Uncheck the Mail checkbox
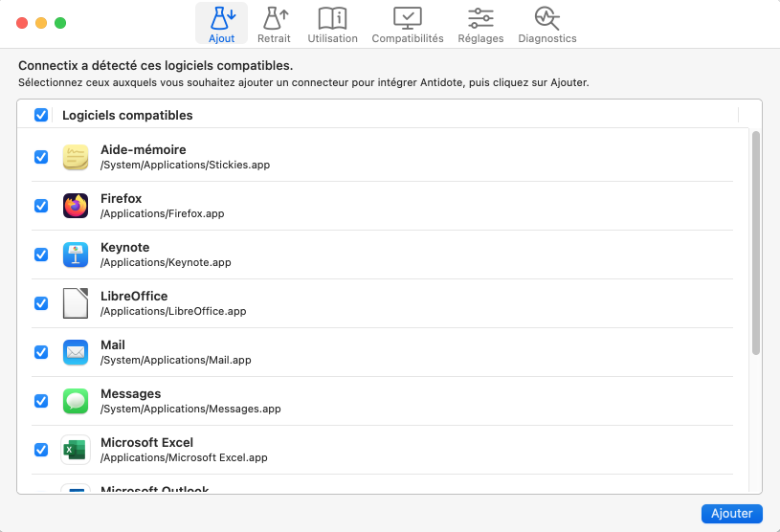 click(x=41, y=352)
